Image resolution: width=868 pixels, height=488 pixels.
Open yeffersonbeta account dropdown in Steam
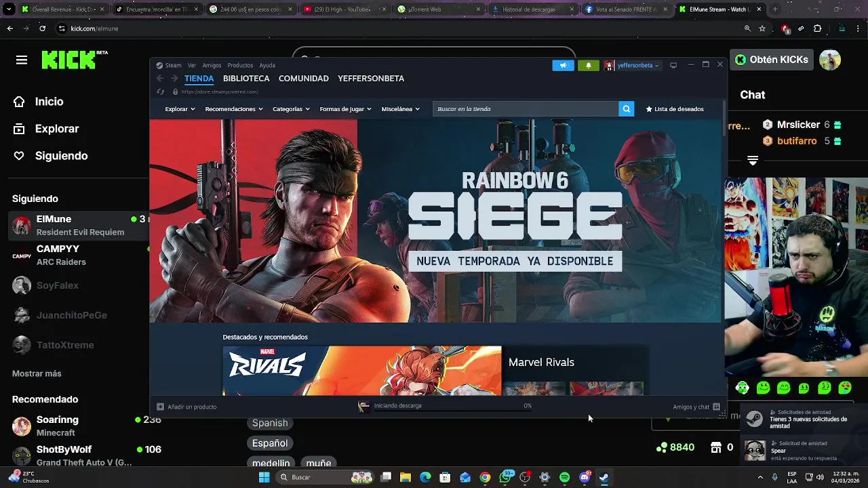tap(631, 65)
